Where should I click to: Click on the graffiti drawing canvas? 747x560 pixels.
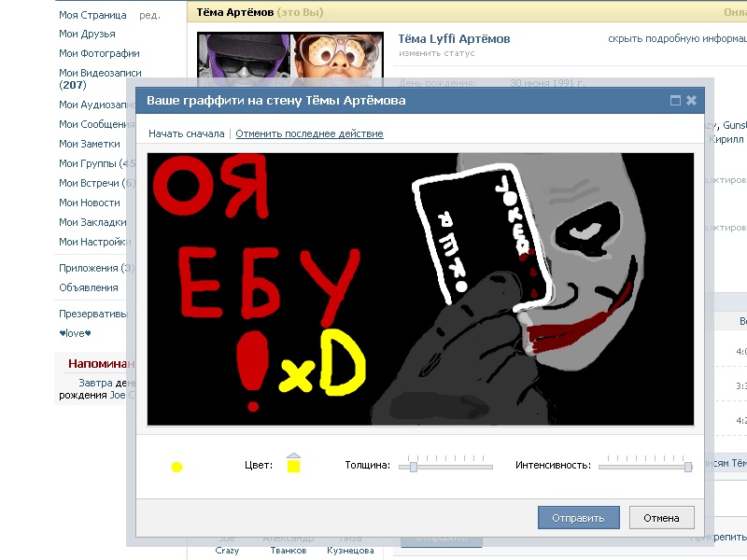point(420,289)
